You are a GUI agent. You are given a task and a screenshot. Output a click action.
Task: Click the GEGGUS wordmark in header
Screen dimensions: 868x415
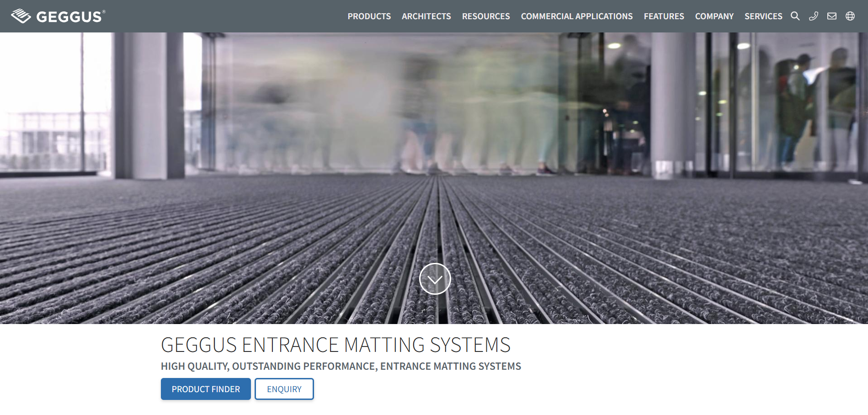70,17
